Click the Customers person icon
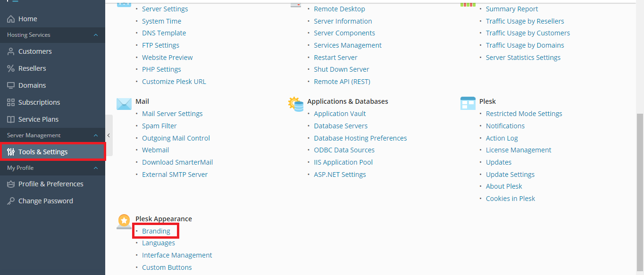This screenshot has height=275, width=644. pyautogui.click(x=11, y=51)
